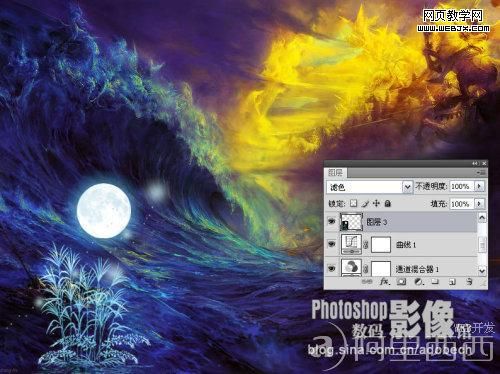Image resolution: width=500 pixels, height=374 pixels.
Task: Hide the 曲线 1 curves layer
Action: (332, 244)
